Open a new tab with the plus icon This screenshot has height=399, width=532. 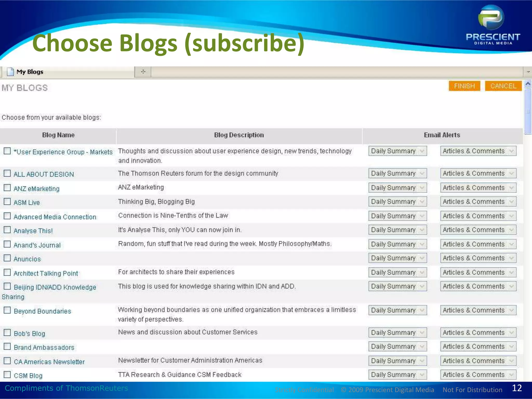(143, 72)
